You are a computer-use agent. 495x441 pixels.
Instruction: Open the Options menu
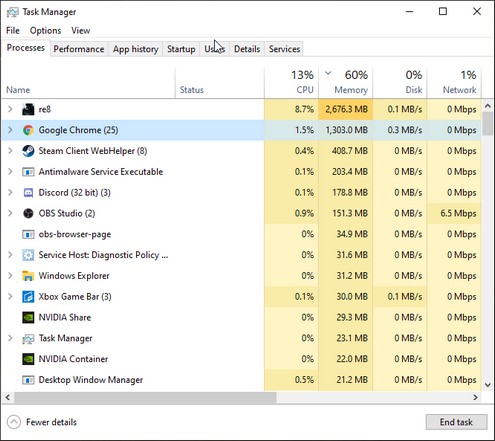[x=45, y=31]
